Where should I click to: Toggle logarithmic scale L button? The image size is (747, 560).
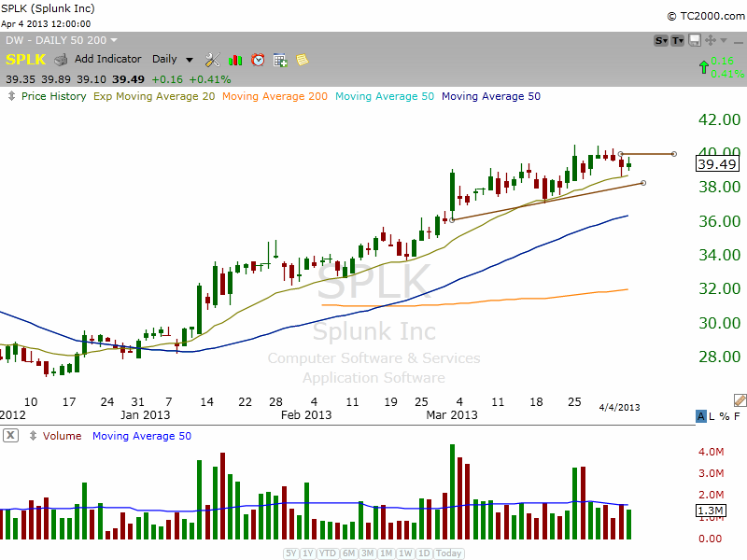pyautogui.click(x=712, y=416)
